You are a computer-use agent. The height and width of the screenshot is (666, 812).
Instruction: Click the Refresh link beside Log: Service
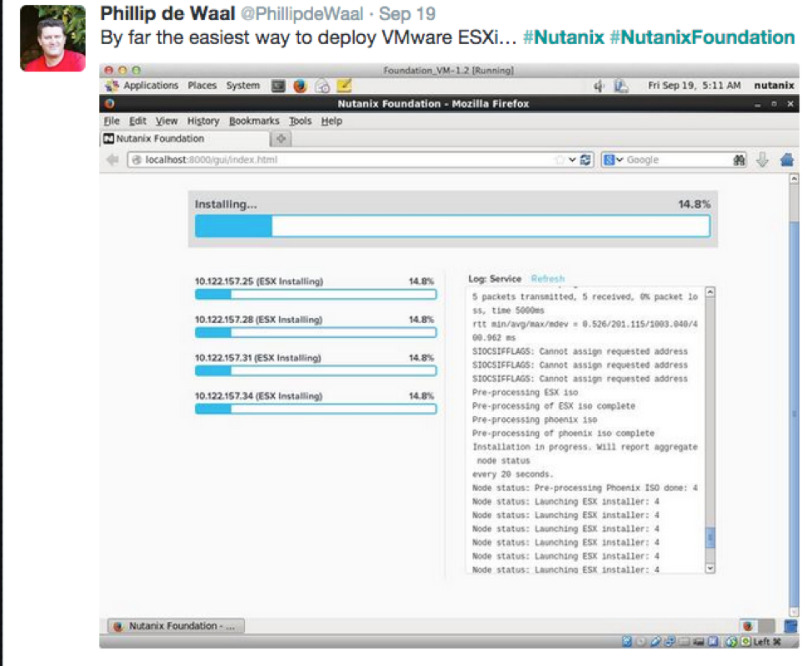coord(547,279)
